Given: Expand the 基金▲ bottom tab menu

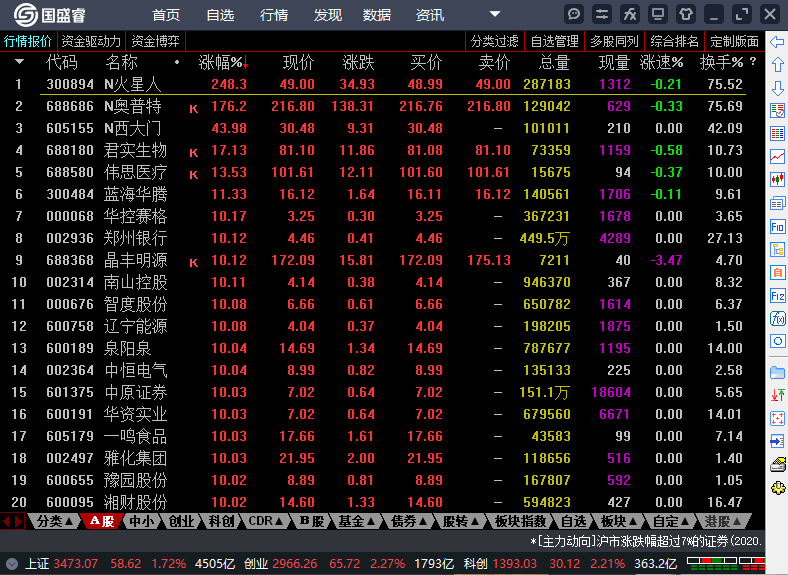Looking at the screenshot, I should pos(357,521).
